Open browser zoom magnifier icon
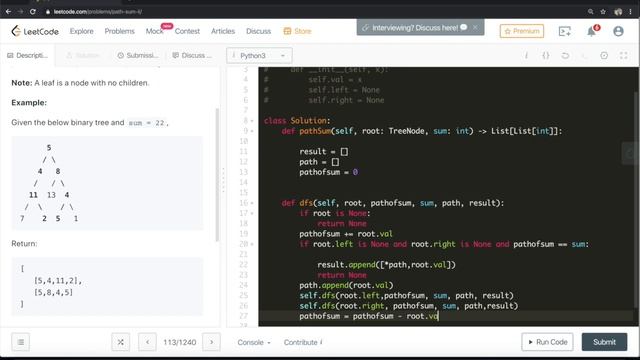The height and width of the screenshot is (360, 640). tap(591, 11)
